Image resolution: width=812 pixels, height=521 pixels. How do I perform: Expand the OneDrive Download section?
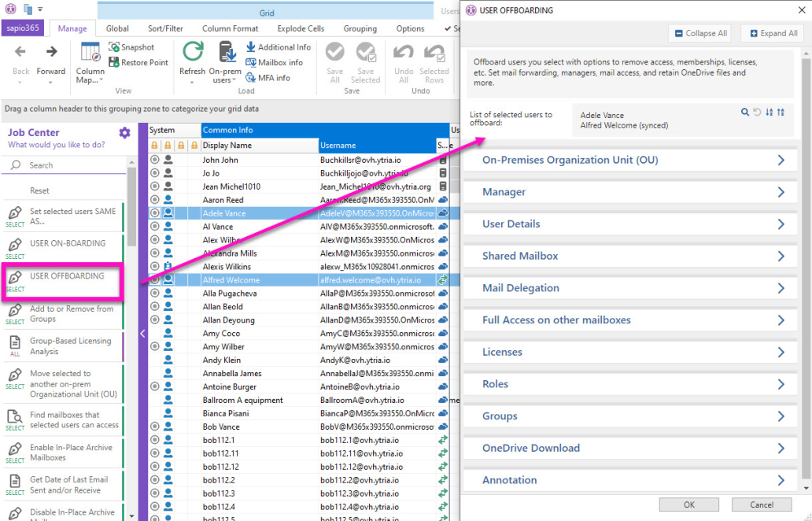(x=630, y=449)
